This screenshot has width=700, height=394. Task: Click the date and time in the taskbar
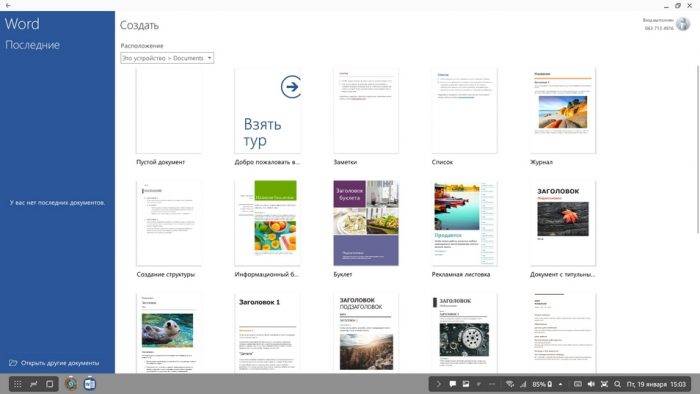point(656,384)
